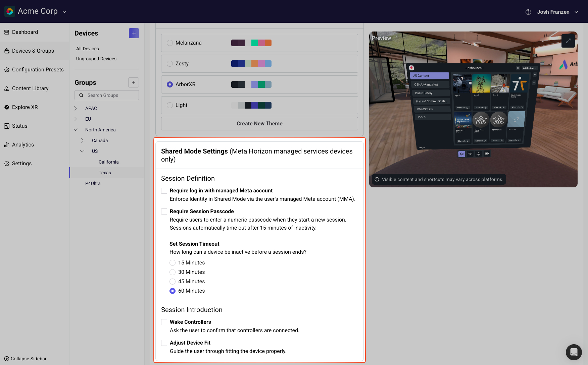
Task: Click the Analytics bar chart icon
Action: point(7,145)
